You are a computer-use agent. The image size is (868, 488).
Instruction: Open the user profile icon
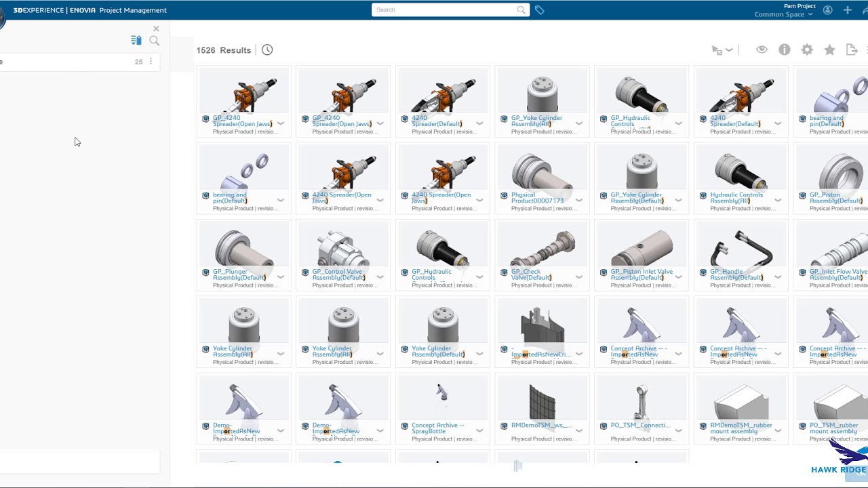827,10
